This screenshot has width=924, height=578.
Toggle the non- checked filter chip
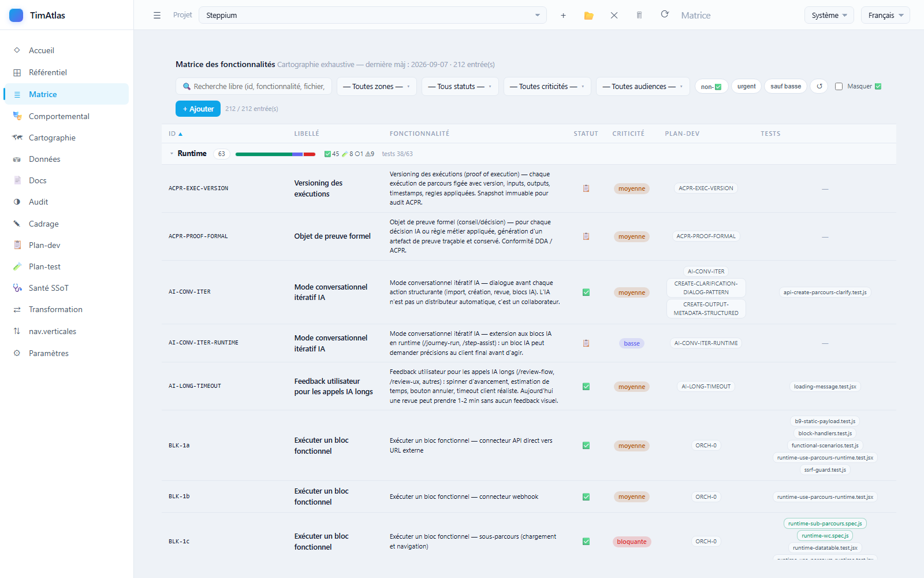711,86
